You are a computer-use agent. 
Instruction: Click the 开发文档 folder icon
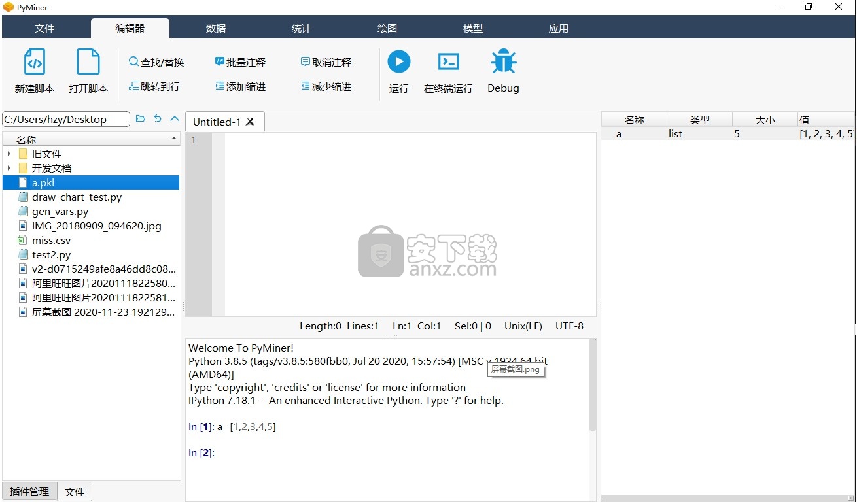click(x=23, y=168)
